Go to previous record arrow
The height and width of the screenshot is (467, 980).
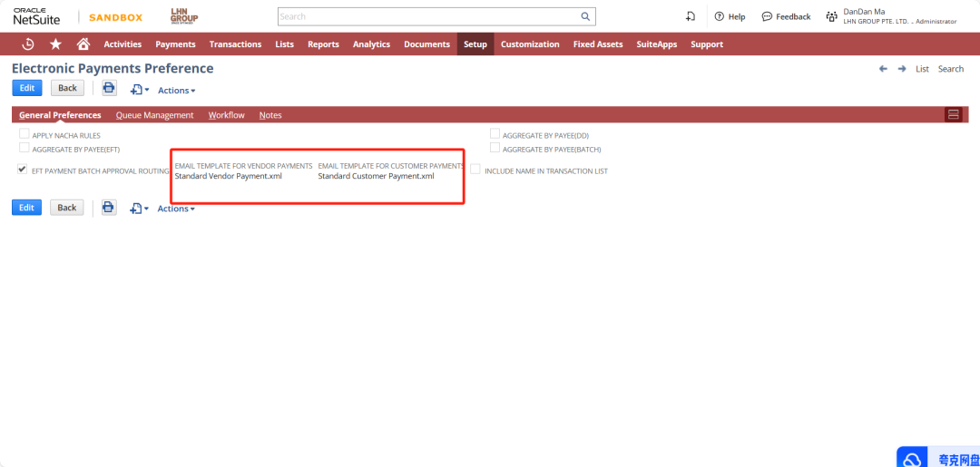(x=883, y=69)
